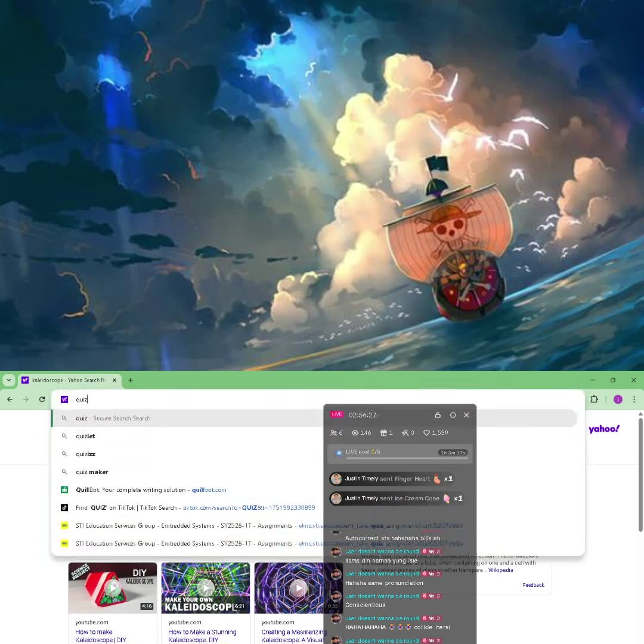Screen dimensions: 644x644
Task: Expand the tab search chevron
Action: pyautogui.click(x=8, y=380)
